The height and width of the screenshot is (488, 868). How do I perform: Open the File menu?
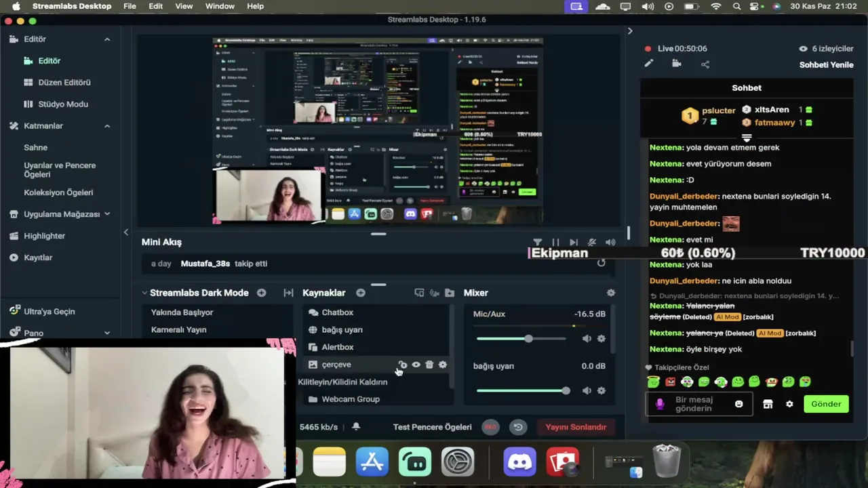pos(130,6)
